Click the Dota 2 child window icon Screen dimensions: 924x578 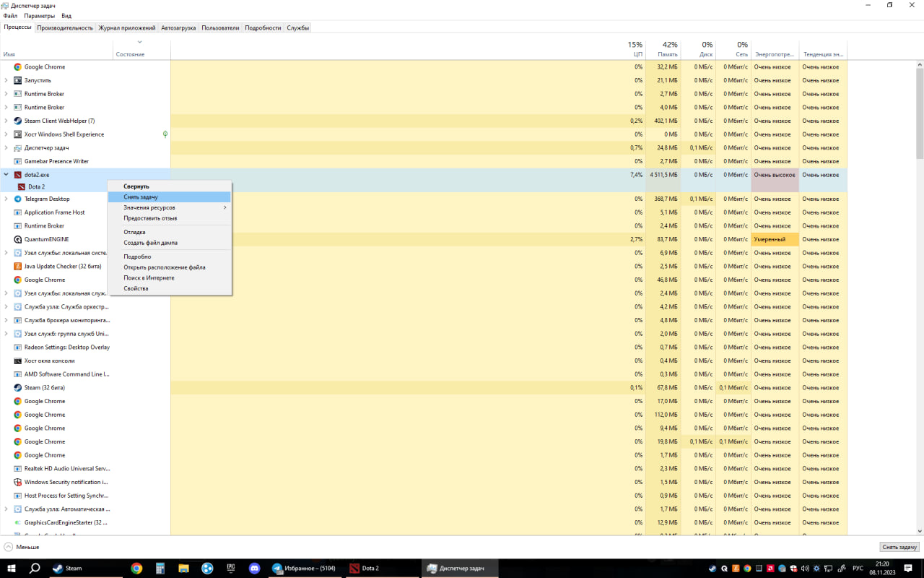tap(22, 186)
